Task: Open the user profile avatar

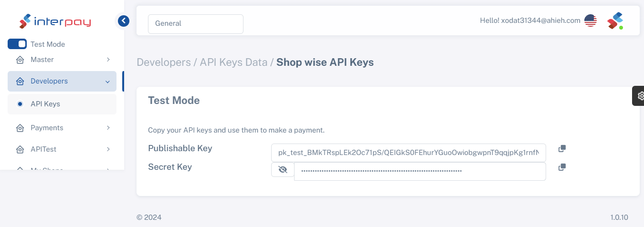Action: click(615, 21)
